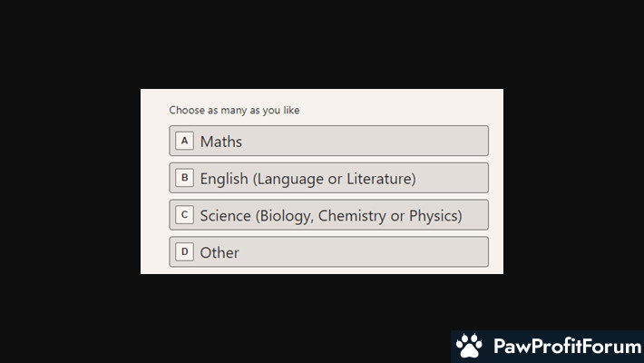The height and width of the screenshot is (363, 644).
Task: Select the Other option
Action: tap(328, 251)
